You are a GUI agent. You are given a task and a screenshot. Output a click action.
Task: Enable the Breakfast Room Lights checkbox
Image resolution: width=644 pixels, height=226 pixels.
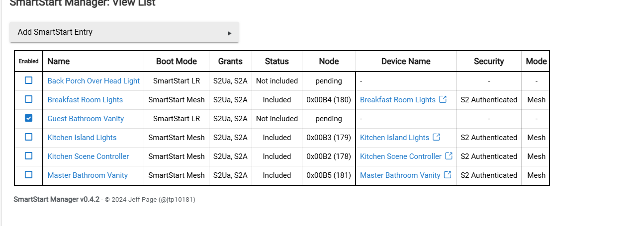[x=28, y=99]
